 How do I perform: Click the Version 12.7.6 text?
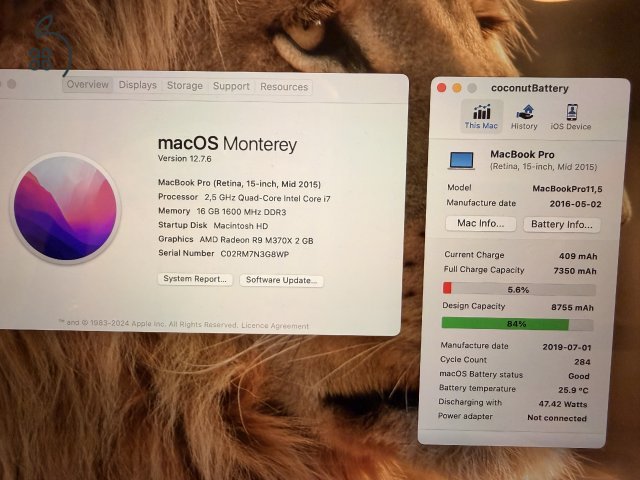(184, 158)
